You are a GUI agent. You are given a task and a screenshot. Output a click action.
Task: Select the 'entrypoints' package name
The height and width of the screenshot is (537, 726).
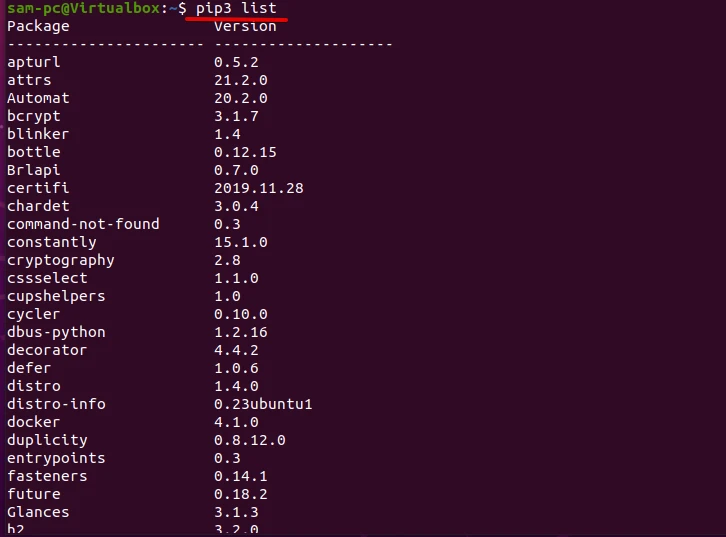pos(56,459)
